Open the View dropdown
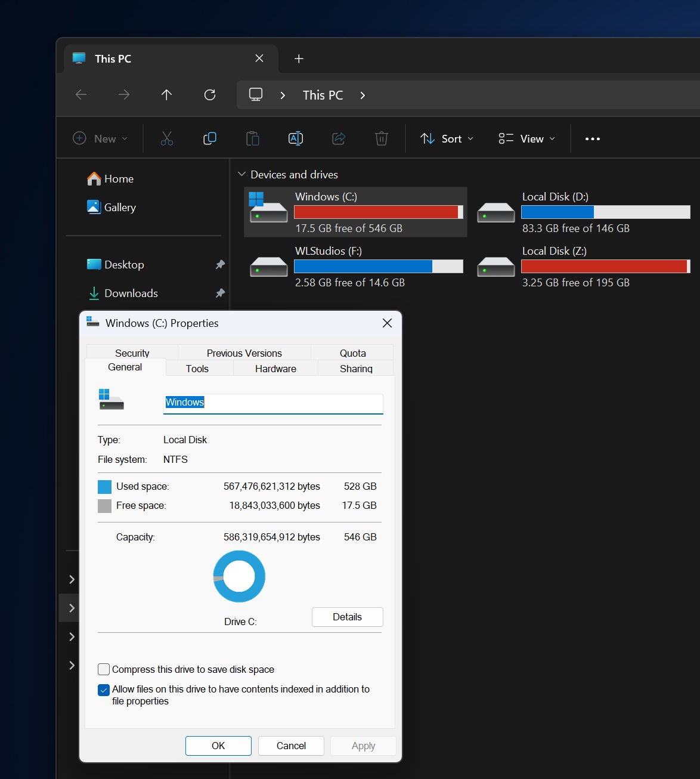The height and width of the screenshot is (779, 700). (x=526, y=138)
